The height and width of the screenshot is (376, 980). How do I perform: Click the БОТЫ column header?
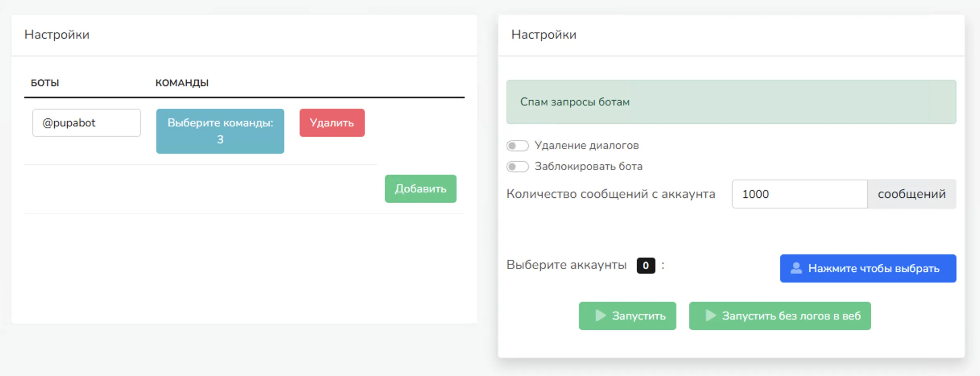pyautogui.click(x=45, y=83)
